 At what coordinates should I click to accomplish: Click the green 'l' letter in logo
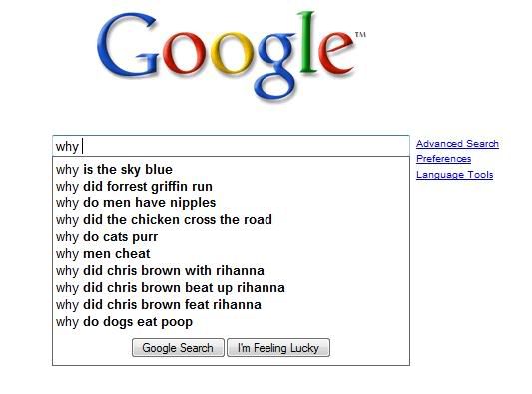point(307,42)
